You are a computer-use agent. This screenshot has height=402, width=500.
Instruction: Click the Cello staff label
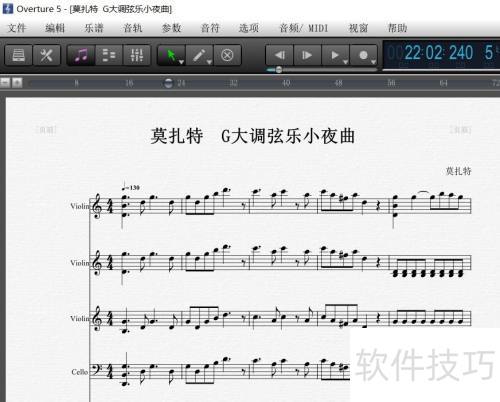[x=80, y=372]
